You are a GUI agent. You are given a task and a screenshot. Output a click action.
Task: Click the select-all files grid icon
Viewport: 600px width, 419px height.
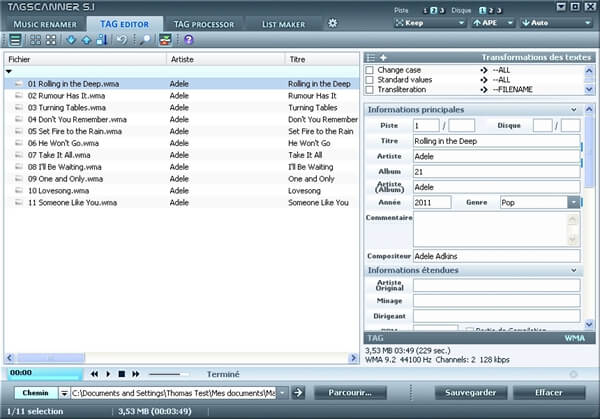[35, 40]
